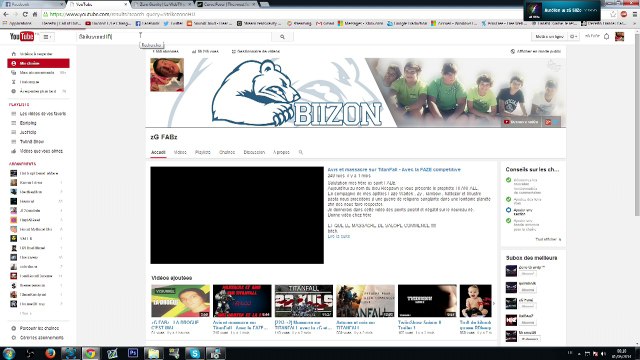Click the black featured video player

point(237,215)
